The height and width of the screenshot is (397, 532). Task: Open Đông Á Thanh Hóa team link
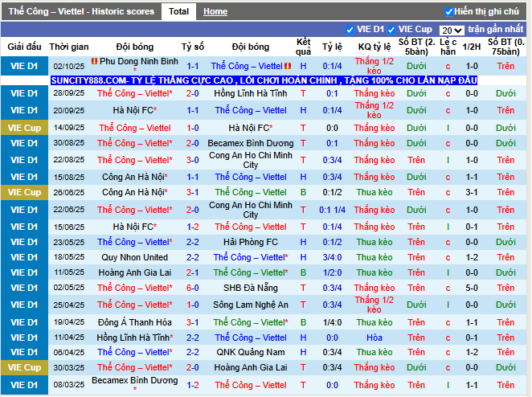click(x=135, y=322)
